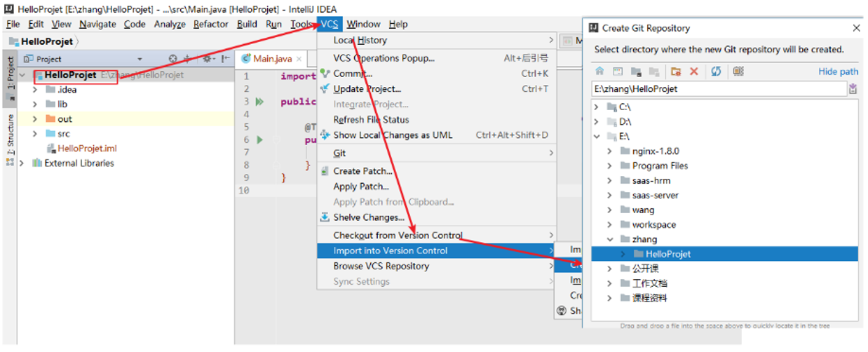The height and width of the screenshot is (352, 868).
Task: Open the Edit menu
Action: [36, 24]
